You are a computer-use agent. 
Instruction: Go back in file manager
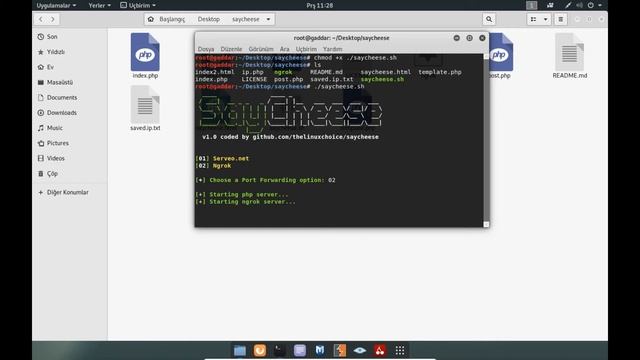41,19
